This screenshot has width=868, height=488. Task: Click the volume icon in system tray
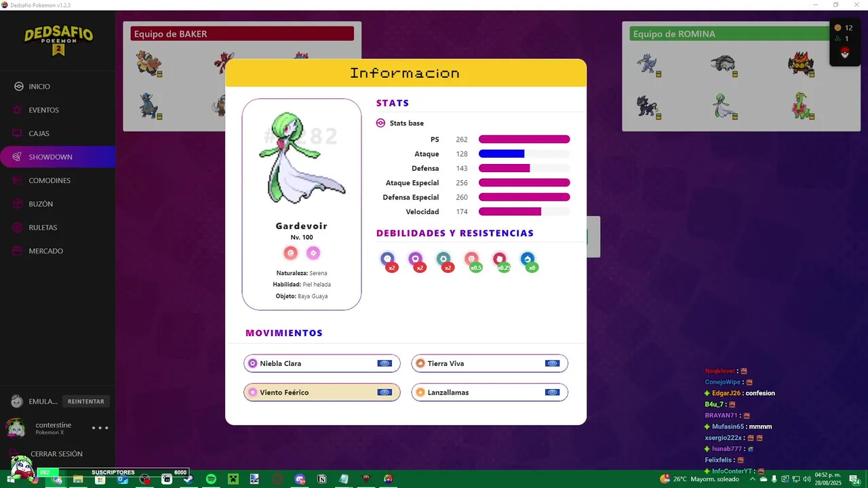[807, 479]
